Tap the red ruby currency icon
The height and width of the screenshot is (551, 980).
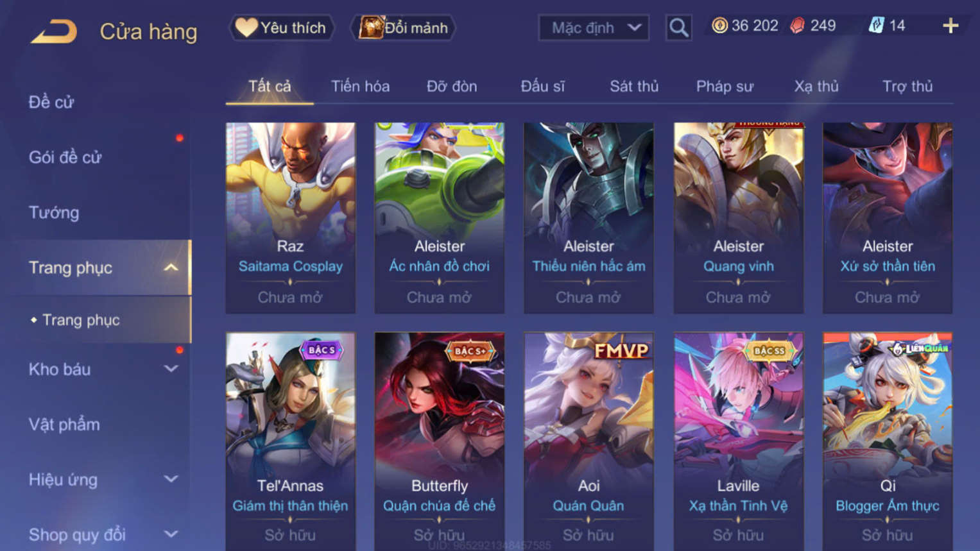(797, 26)
